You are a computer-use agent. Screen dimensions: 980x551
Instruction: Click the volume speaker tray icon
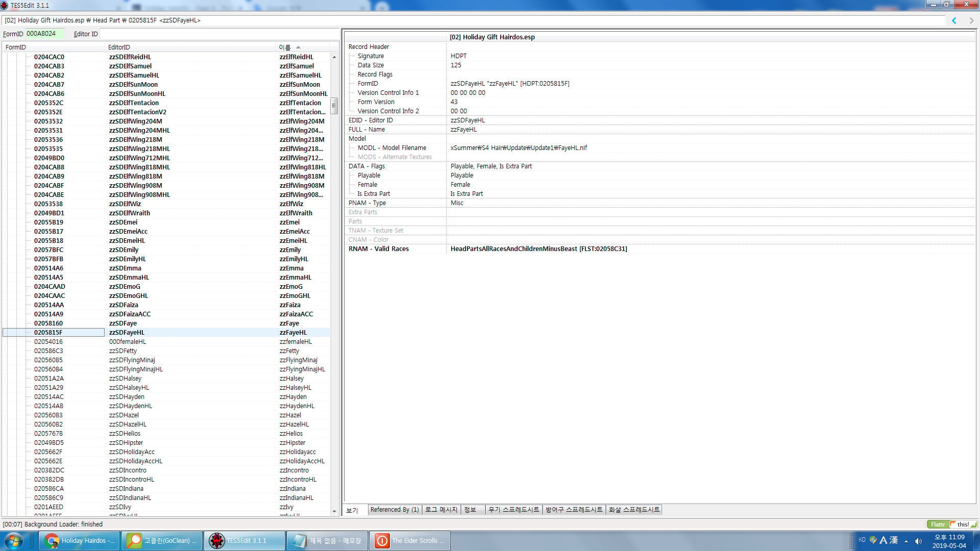918,541
